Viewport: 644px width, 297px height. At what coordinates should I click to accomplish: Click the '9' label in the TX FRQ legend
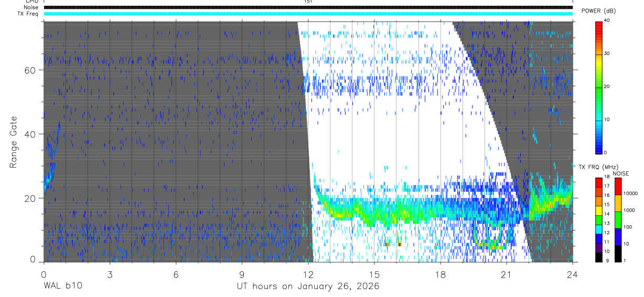[x=607, y=261]
